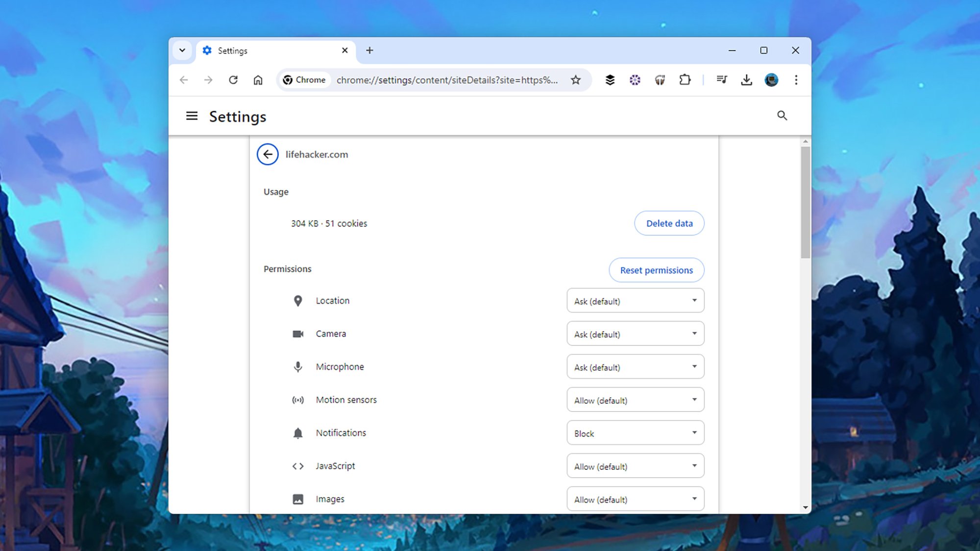980x551 pixels.
Task: Expand the JavaScript permissions dropdown
Action: 635,466
